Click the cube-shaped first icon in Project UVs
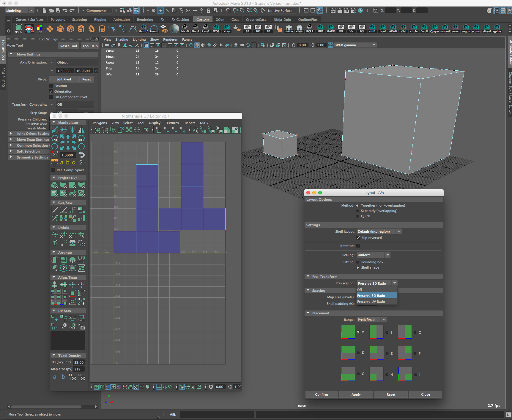Image resolution: width=512 pixels, height=420 pixels. coord(55,185)
